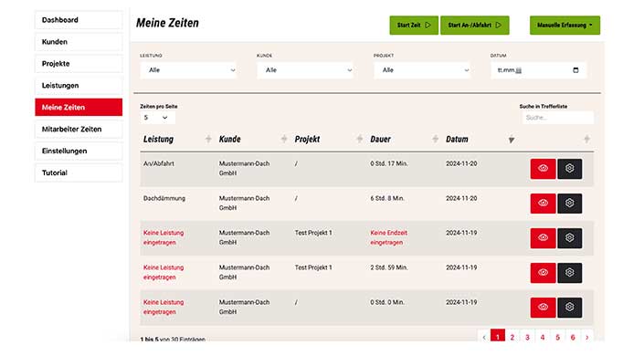Go to page 6
The height and width of the screenshot is (356, 644).
tap(573, 337)
